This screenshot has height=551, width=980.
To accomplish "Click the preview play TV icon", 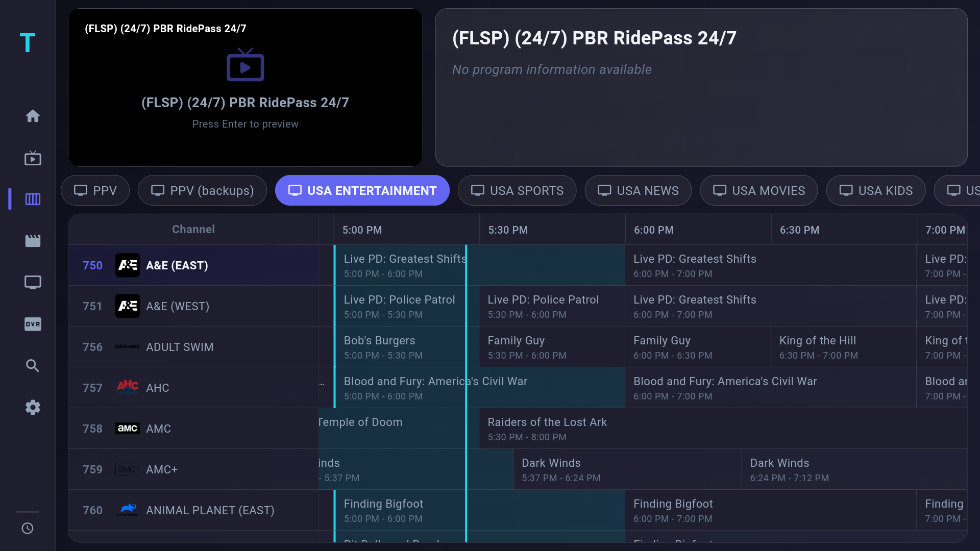I will tap(245, 65).
